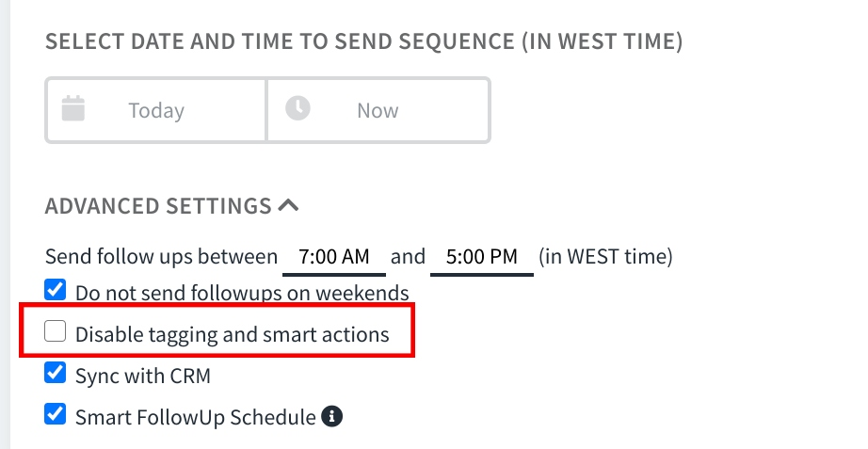
Task: Click the calendar icon in the date box
Action: pyautogui.click(x=73, y=108)
